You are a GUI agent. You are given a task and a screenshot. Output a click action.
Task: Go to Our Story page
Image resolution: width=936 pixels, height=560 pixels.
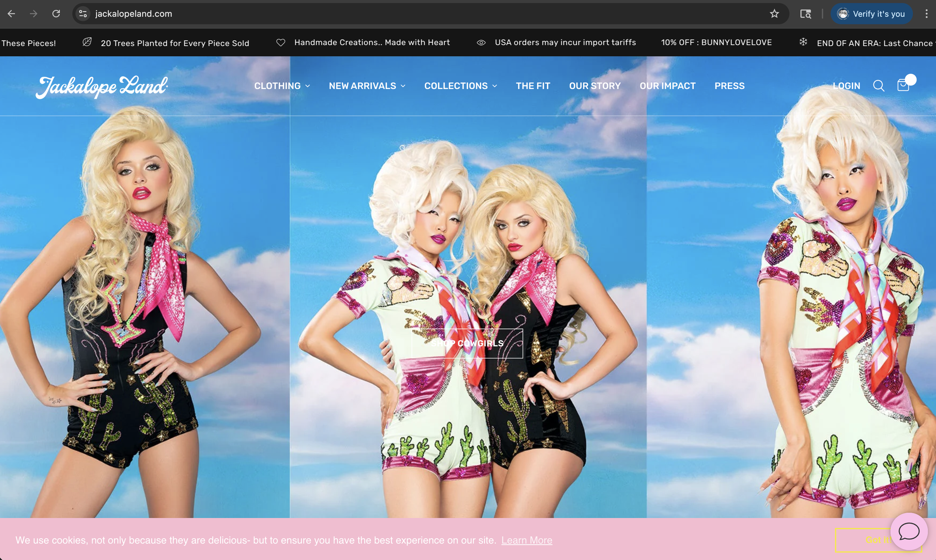595,86
